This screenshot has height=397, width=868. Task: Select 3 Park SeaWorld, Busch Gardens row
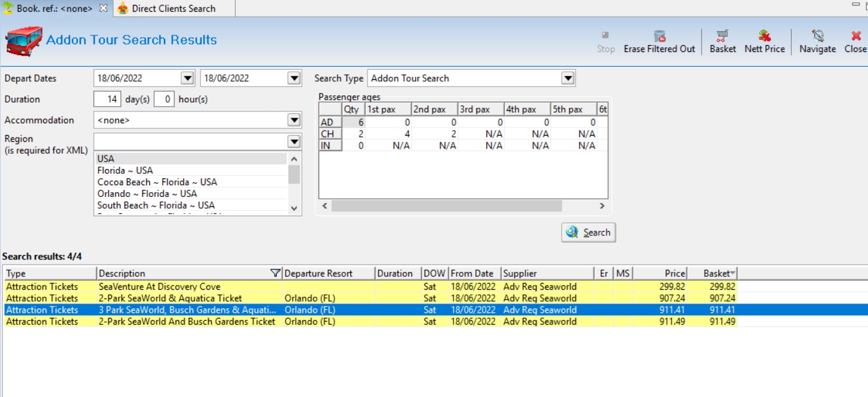[x=434, y=310]
